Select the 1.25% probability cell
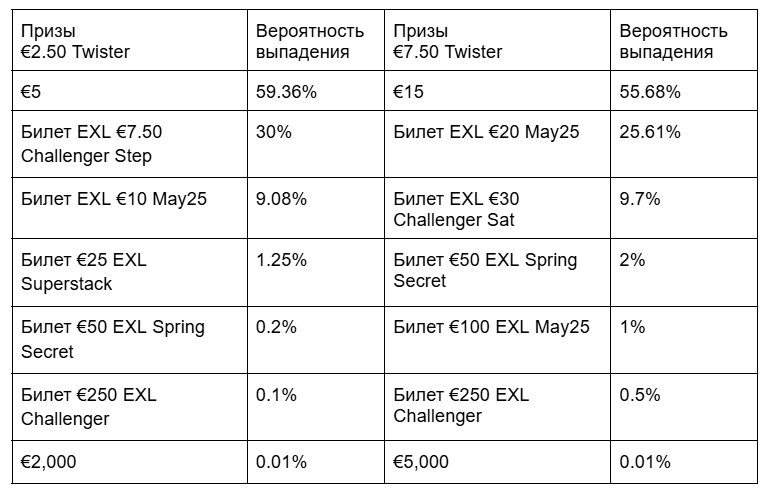767x489 pixels. click(x=281, y=260)
